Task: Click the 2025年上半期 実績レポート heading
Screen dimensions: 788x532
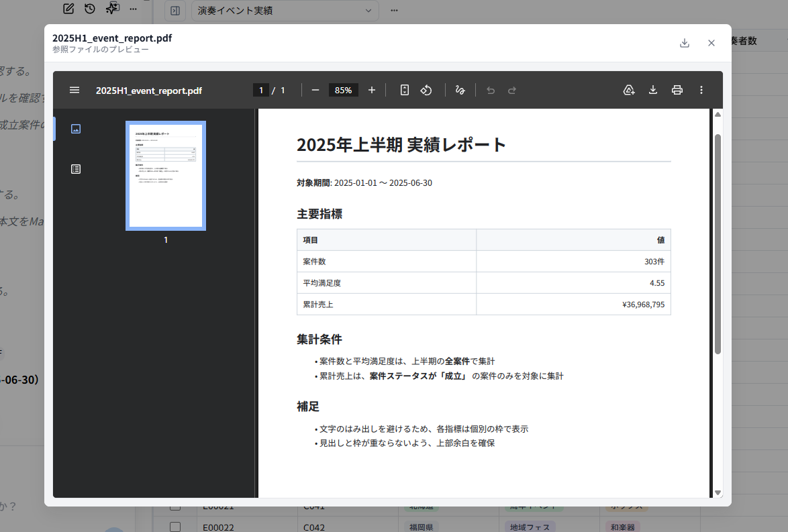Action: coord(401,145)
